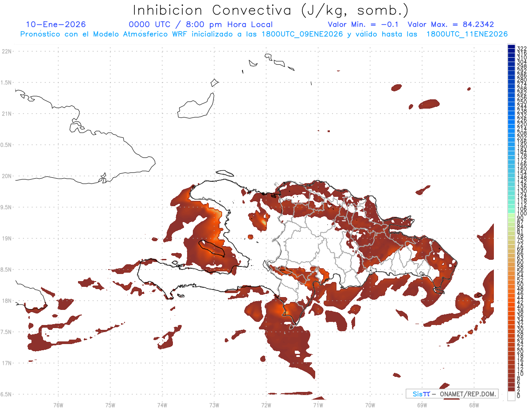Click "0000 UTC / 8:00 pm Hora Local"

[x=201, y=25]
